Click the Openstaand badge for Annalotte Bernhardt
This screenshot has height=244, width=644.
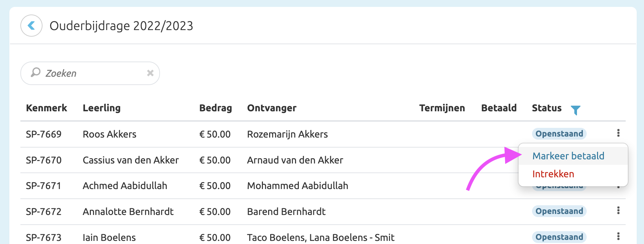pos(559,211)
